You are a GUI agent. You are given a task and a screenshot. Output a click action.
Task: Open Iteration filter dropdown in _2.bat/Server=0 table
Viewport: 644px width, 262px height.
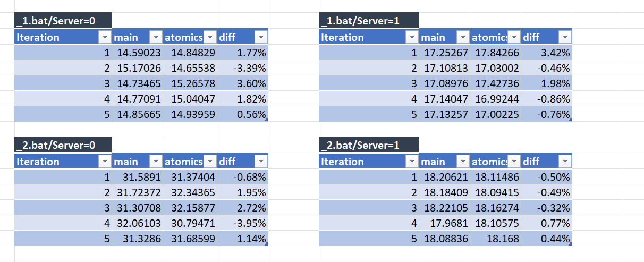pyautogui.click(x=104, y=162)
